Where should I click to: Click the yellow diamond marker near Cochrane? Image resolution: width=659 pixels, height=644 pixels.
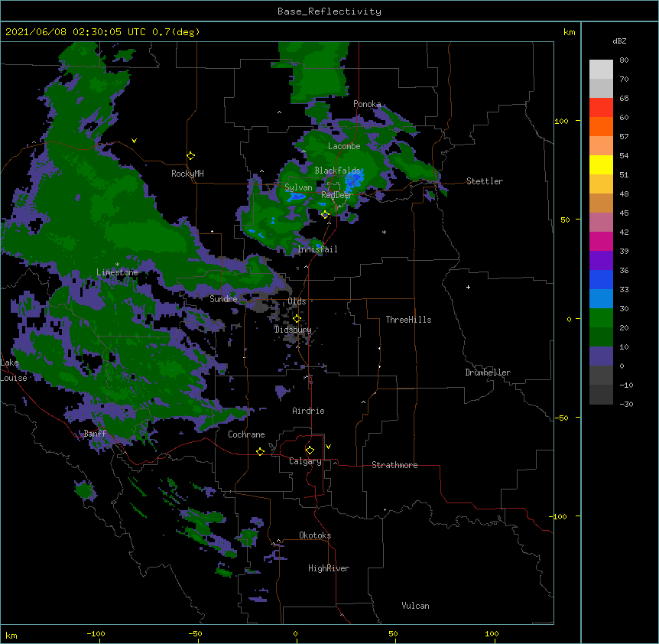260,451
